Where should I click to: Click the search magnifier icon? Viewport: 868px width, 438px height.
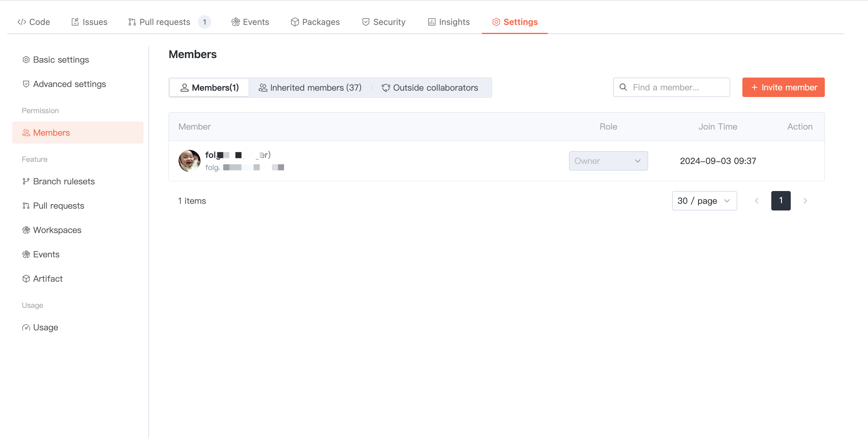point(623,87)
